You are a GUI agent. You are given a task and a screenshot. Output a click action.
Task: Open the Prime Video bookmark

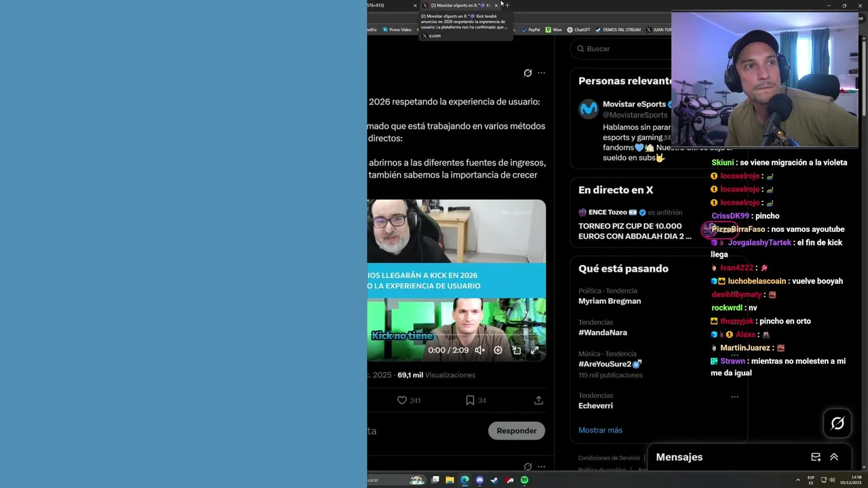[397, 30]
